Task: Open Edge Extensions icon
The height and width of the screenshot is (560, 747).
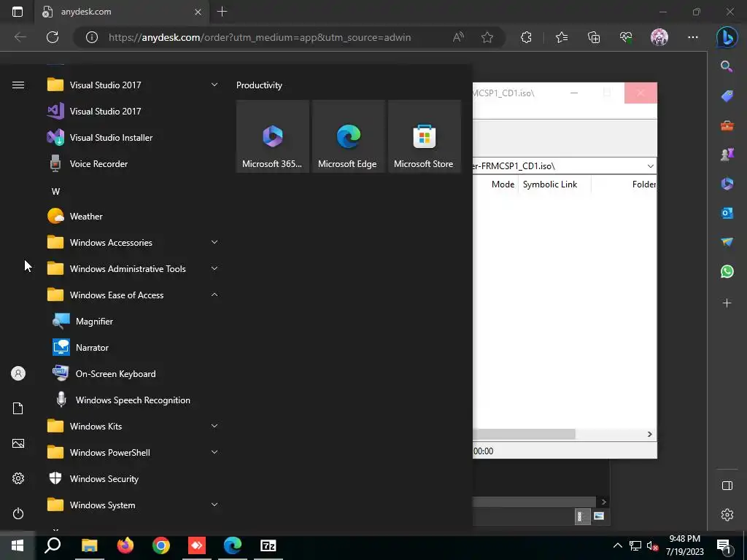Action: 526,37
